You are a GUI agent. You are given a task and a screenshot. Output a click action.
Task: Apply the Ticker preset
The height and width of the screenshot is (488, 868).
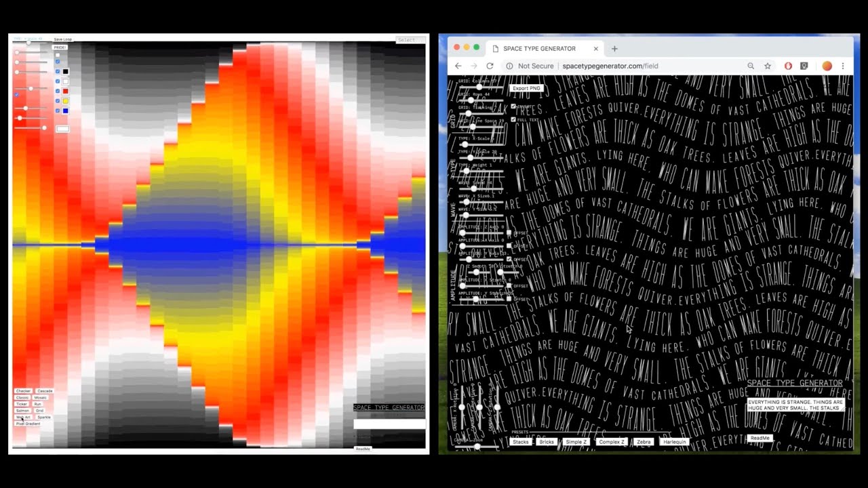(x=22, y=404)
